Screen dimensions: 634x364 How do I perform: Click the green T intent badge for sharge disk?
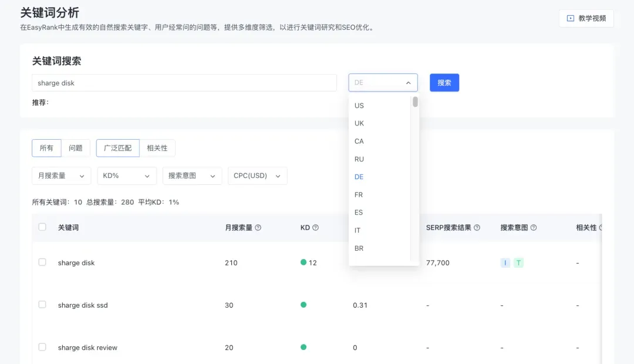[519, 262]
